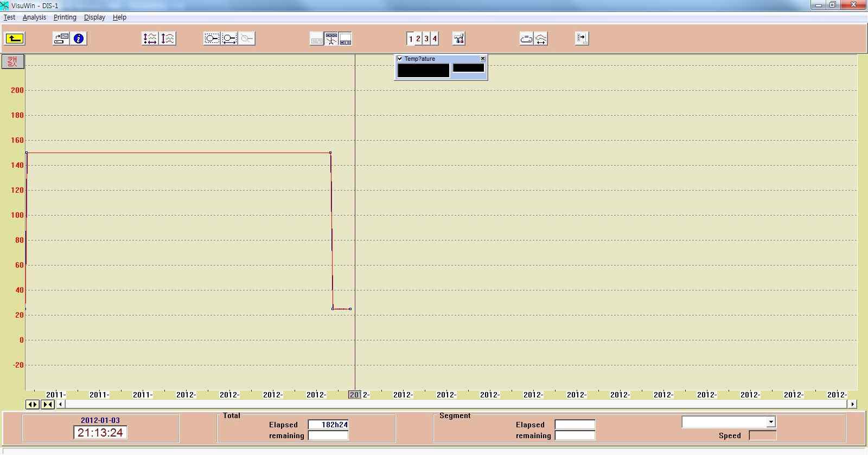Click the greyed-out zoom reset icon
This screenshot has height=455, width=868.
point(247,39)
